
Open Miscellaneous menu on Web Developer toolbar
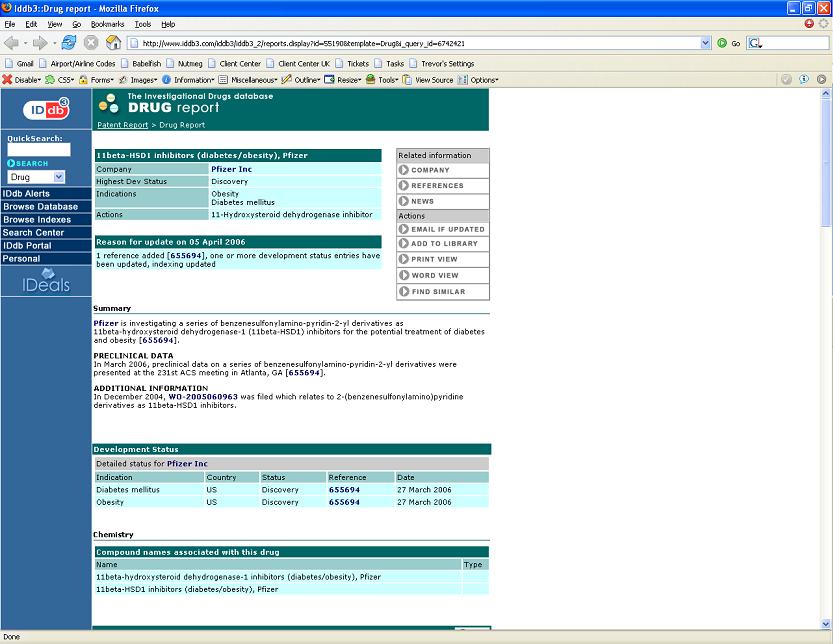(248, 80)
